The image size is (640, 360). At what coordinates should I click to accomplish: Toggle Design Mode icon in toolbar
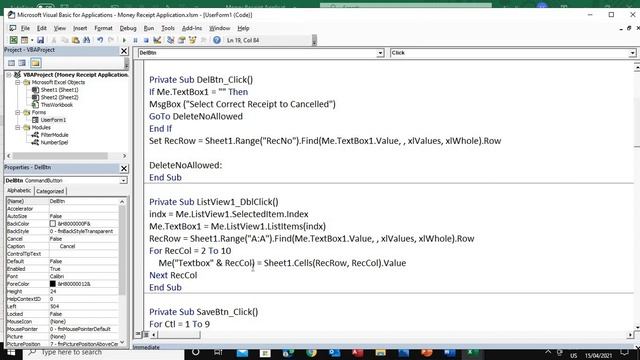point(157,40)
